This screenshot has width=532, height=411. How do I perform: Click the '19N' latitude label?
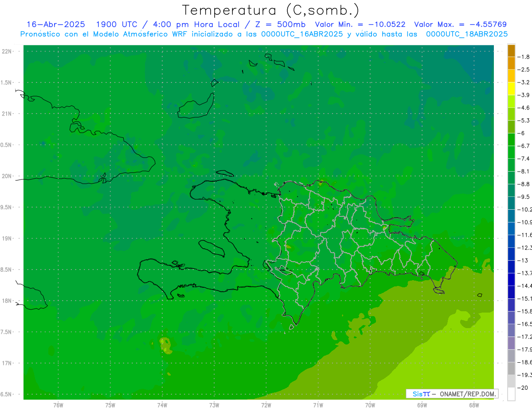(x=7, y=239)
